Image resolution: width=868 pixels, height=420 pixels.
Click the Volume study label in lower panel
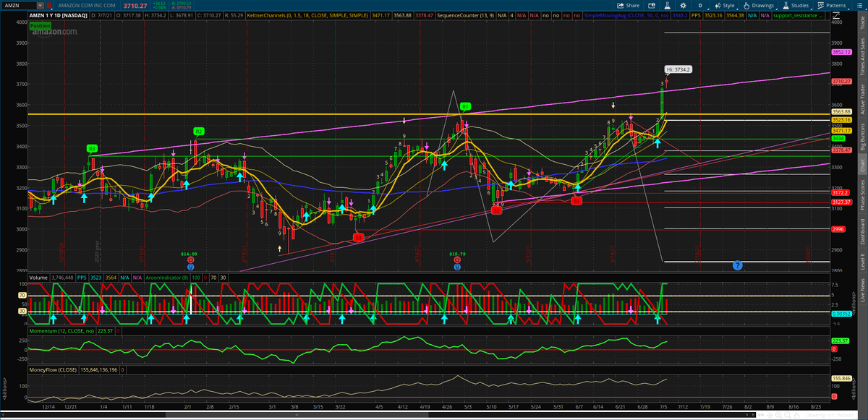pos(38,278)
